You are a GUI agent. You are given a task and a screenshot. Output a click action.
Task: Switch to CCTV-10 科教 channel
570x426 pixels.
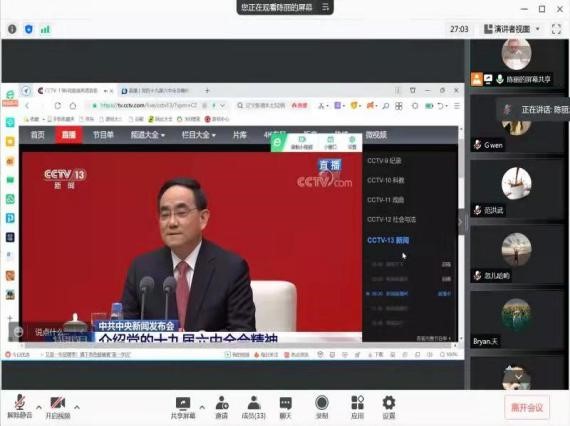click(x=386, y=180)
